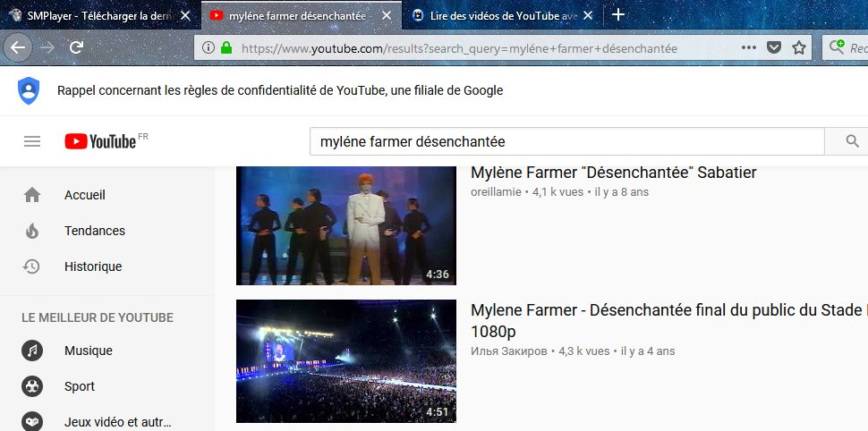Toggle the YouTube hamburger guide menu

point(32,141)
